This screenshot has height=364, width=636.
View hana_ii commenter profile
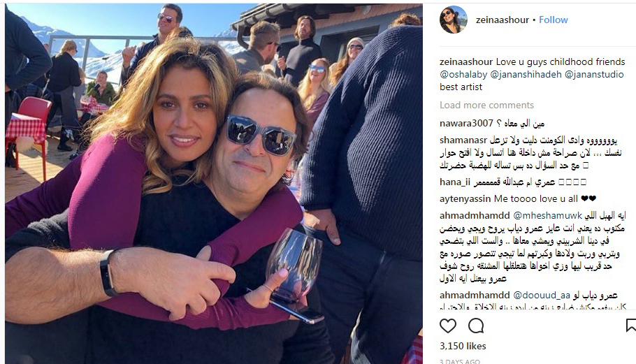[455, 182]
